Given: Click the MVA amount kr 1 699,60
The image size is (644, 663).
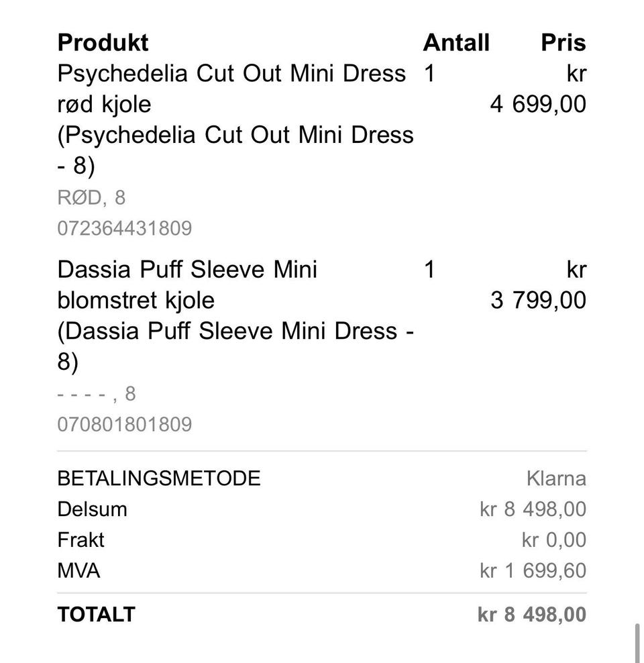Looking at the screenshot, I should pos(533,571).
